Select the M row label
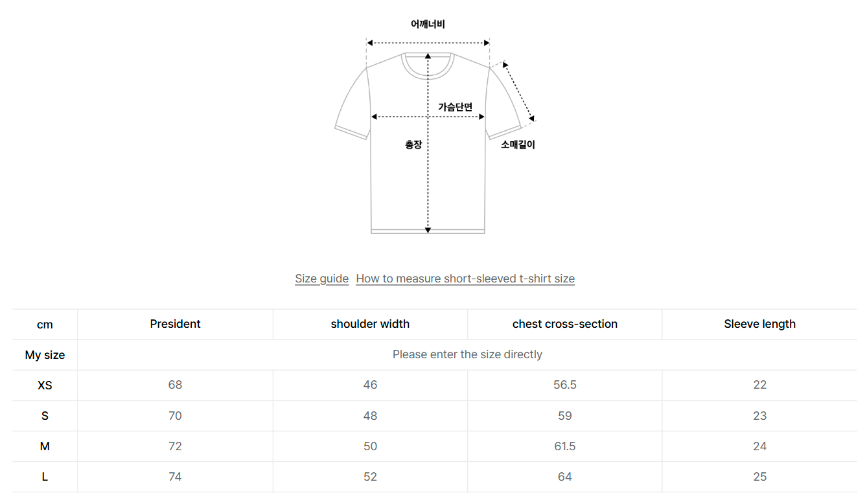 coord(45,446)
